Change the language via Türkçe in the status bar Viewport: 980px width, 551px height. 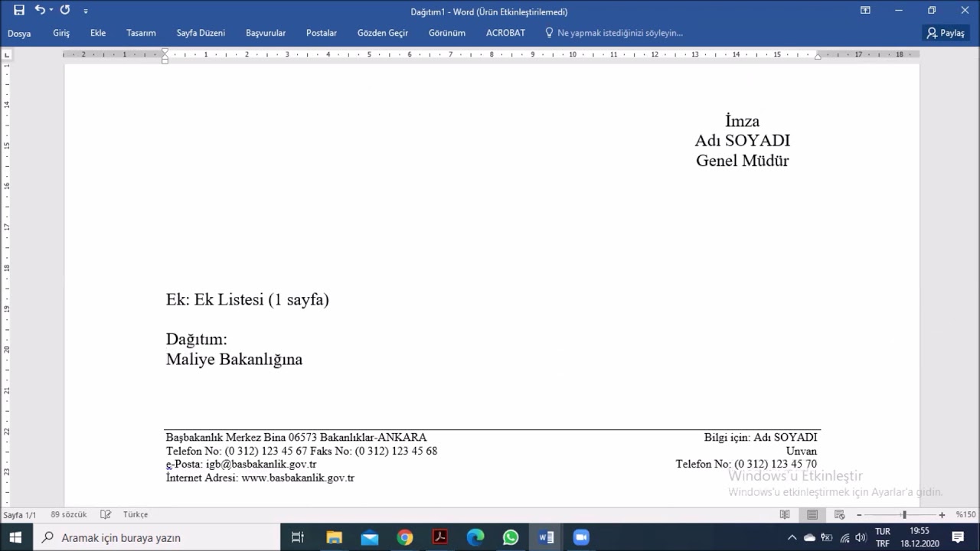pyautogui.click(x=136, y=514)
